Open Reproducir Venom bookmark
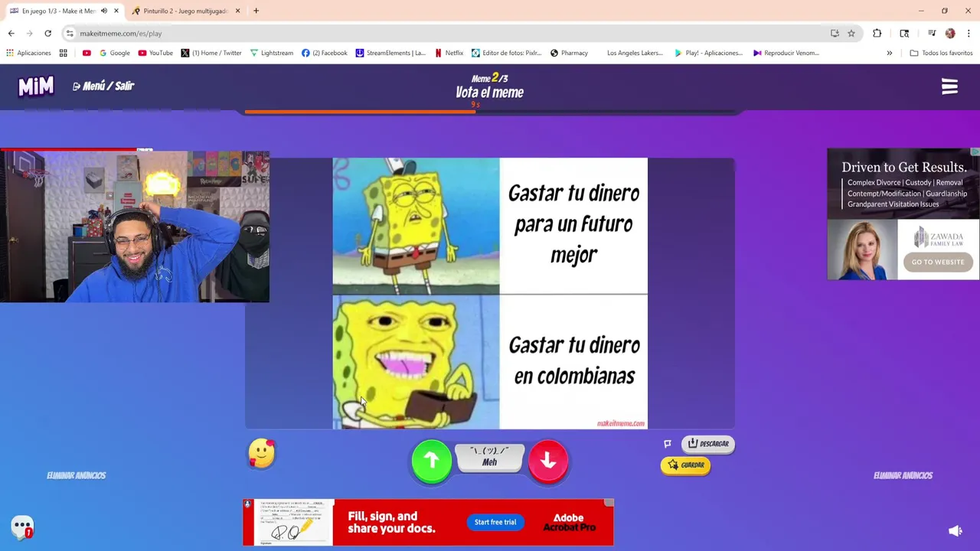Viewport: 980px width, 551px height. pos(786,53)
